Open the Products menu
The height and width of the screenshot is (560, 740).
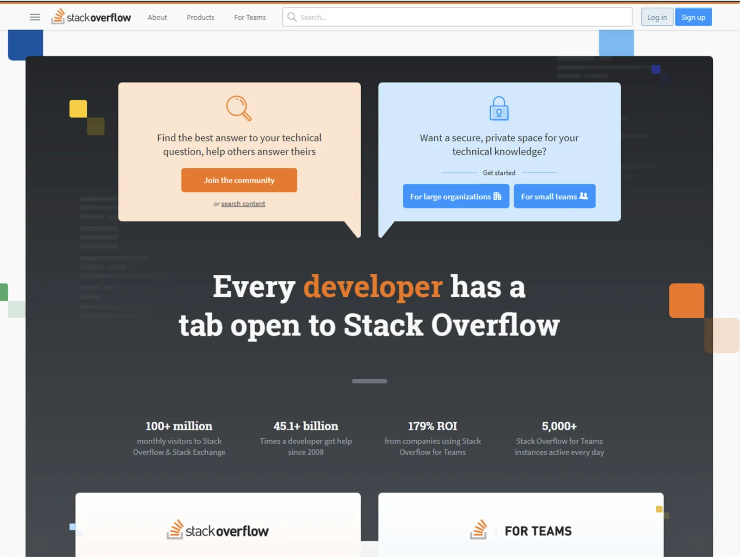[201, 17]
